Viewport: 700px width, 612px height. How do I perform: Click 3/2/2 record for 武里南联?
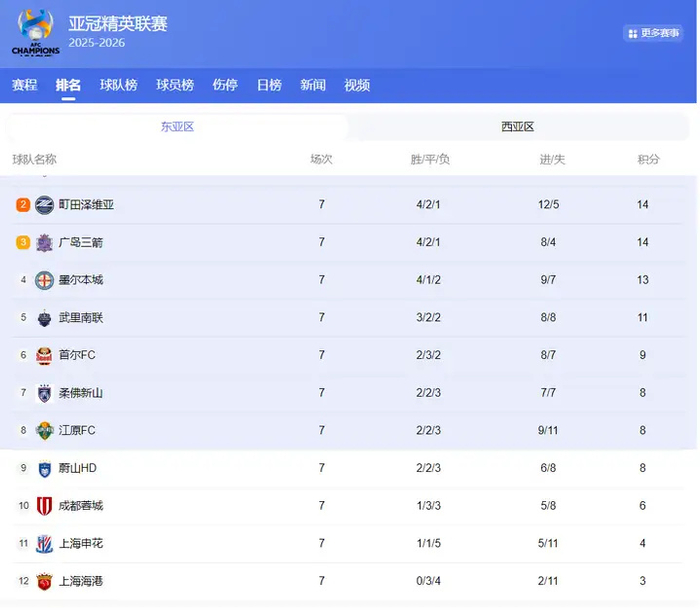[429, 318]
